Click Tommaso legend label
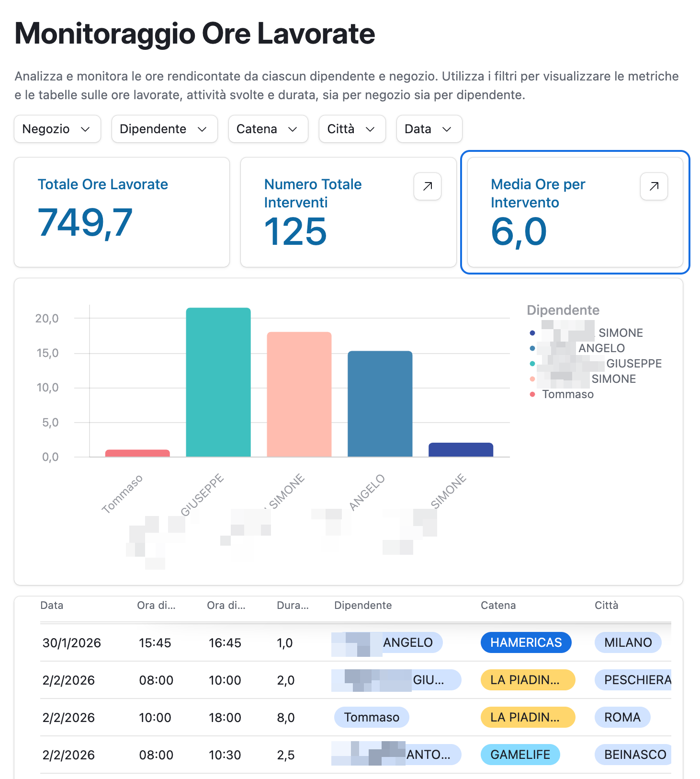The width and height of the screenshot is (700, 779). [568, 394]
